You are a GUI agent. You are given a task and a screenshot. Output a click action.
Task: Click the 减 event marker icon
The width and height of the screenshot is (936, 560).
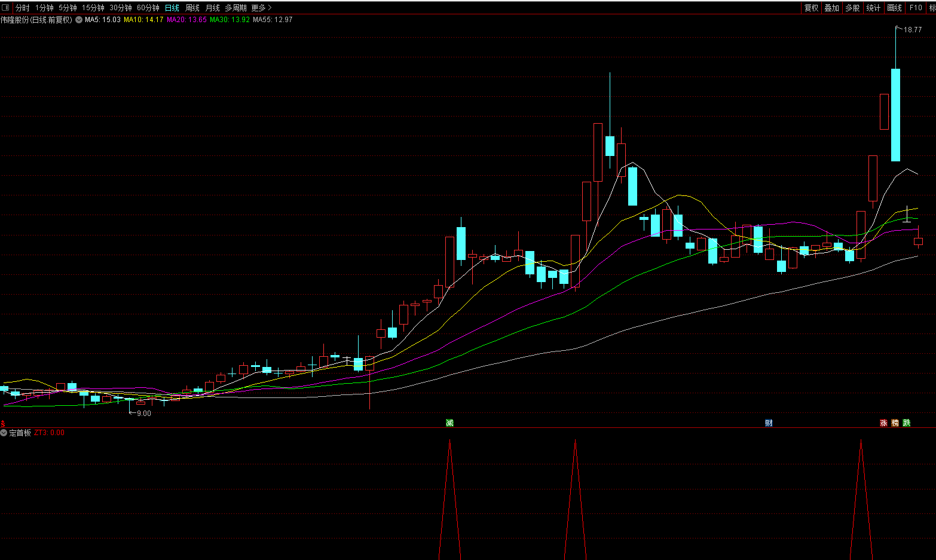pyautogui.click(x=449, y=423)
